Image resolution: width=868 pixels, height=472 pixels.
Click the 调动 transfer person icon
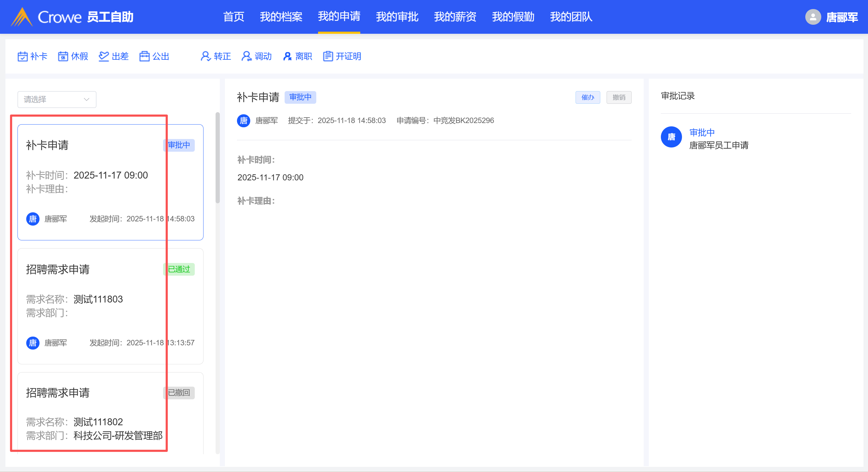246,56
